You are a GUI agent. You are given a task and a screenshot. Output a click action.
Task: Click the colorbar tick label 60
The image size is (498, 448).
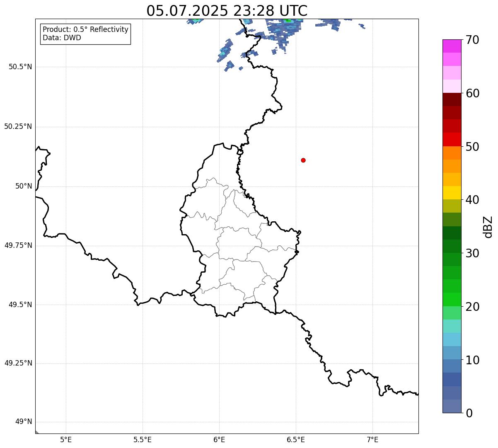coord(472,93)
